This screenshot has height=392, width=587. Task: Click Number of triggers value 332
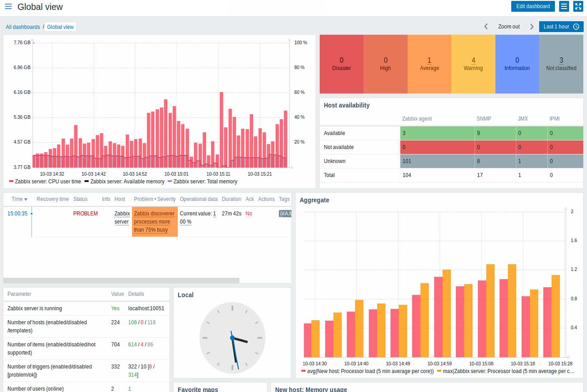[116, 367]
